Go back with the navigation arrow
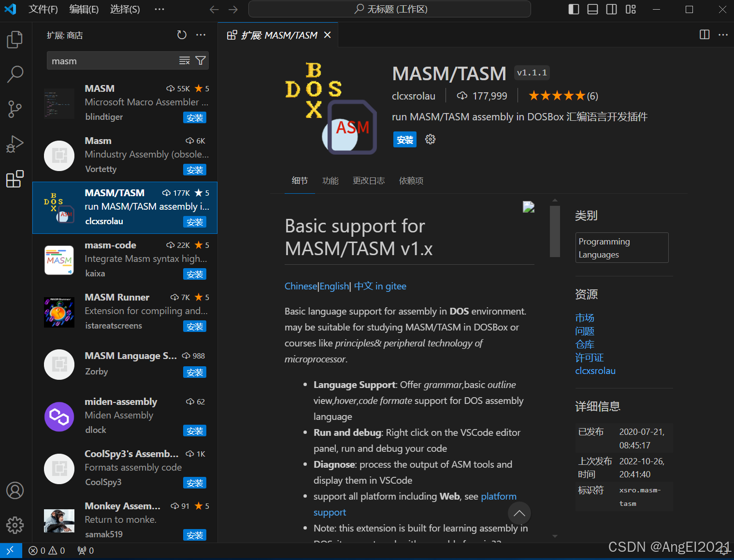Screen dimensions: 734x560 (x=214, y=9)
